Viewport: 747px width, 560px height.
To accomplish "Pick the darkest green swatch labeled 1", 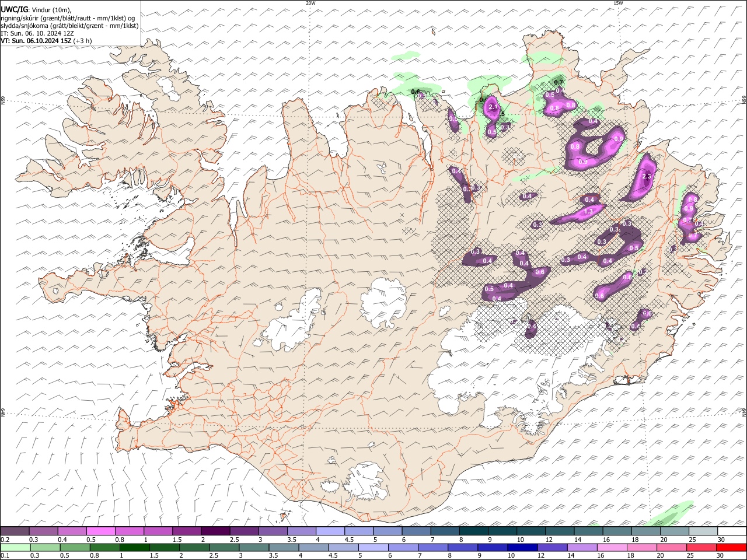I will point(134,547).
